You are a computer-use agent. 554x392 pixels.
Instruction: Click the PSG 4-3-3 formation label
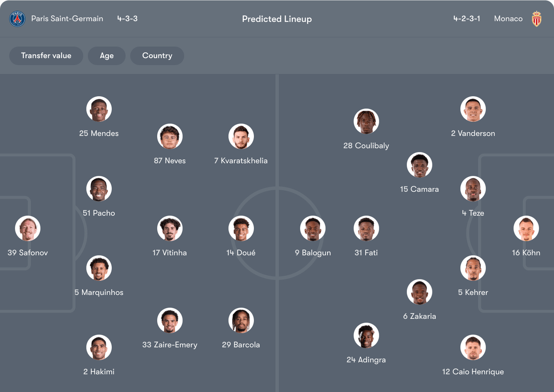[x=128, y=19]
